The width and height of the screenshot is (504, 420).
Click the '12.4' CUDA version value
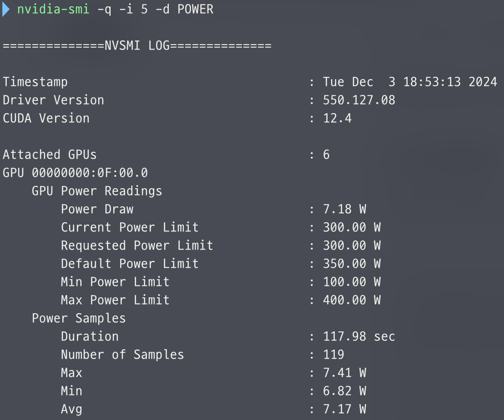337,118
